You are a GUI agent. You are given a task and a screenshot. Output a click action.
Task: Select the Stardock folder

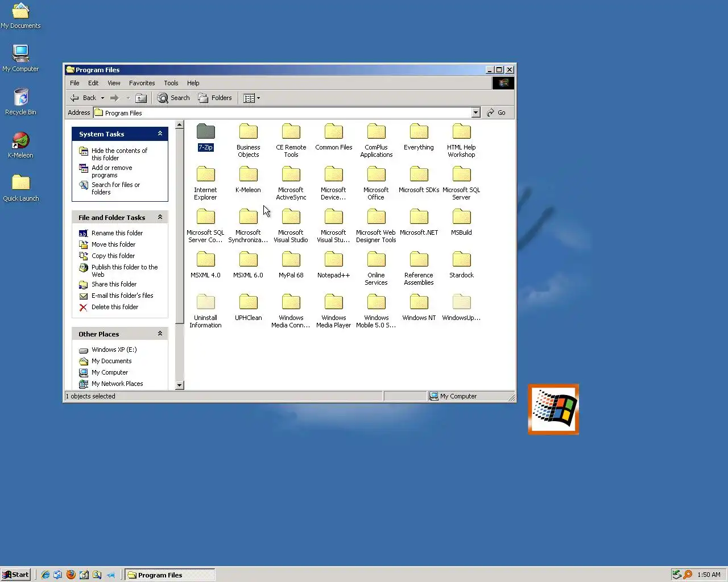point(461,264)
